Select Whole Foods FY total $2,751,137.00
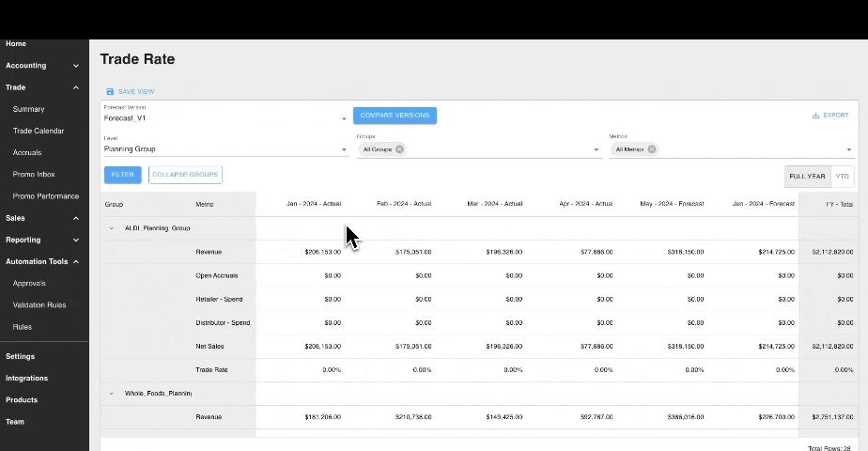This screenshot has height=451, width=868. click(832, 417)
